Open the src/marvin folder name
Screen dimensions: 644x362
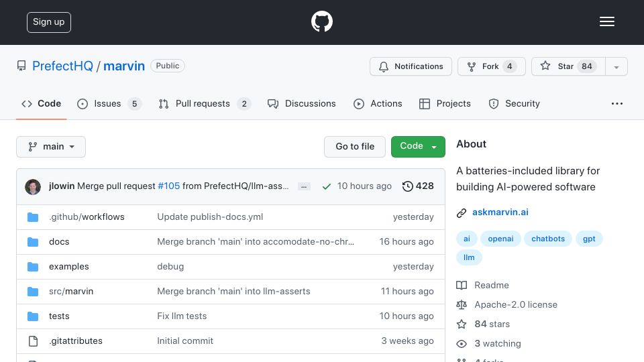pos(71,292)
